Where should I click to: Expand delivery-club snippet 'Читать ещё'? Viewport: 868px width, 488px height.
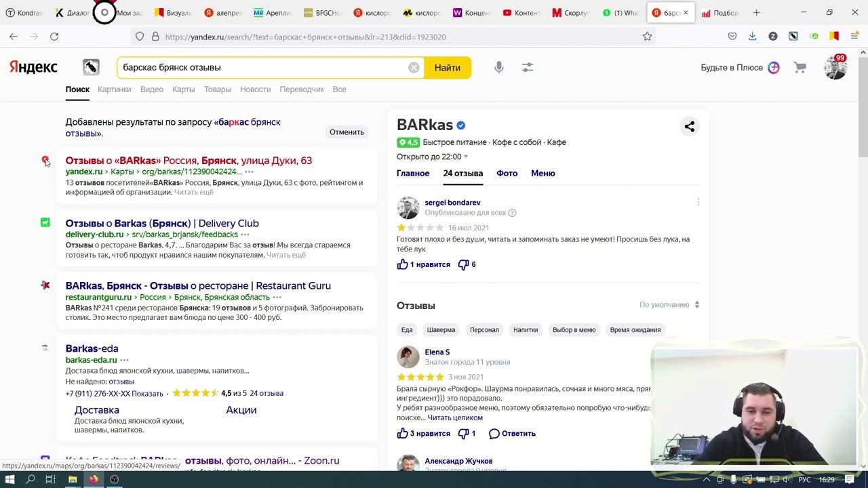(x=286, y=255)
